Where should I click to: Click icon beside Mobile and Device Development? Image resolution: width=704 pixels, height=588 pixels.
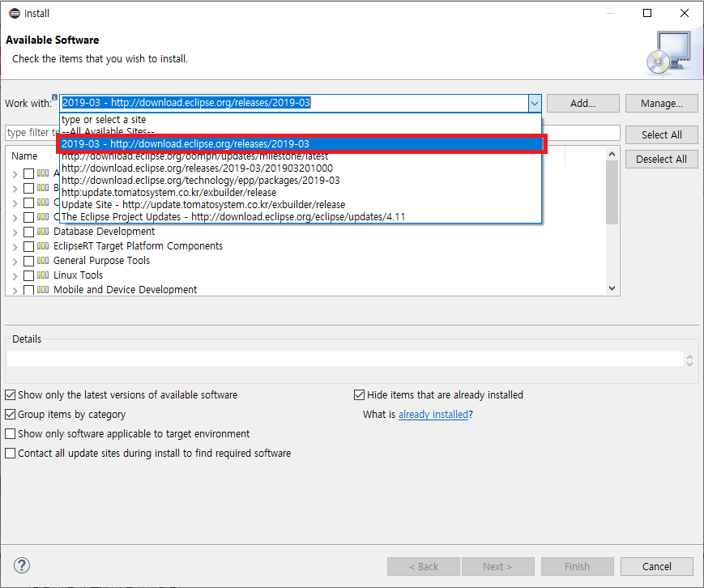pos(43,290)
